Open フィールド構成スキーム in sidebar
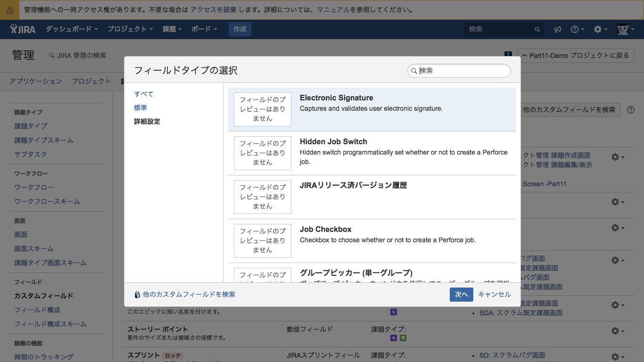 (x=50, y=324)
